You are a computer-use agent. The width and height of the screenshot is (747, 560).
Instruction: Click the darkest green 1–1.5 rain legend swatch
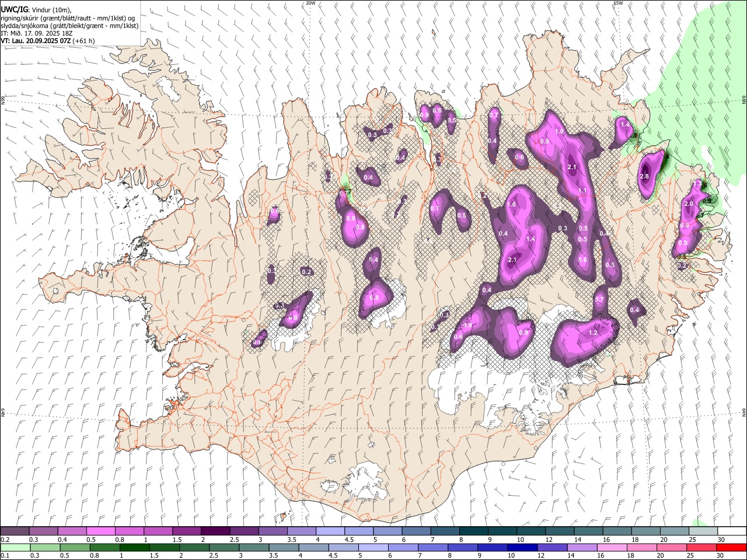click(134, 547)
